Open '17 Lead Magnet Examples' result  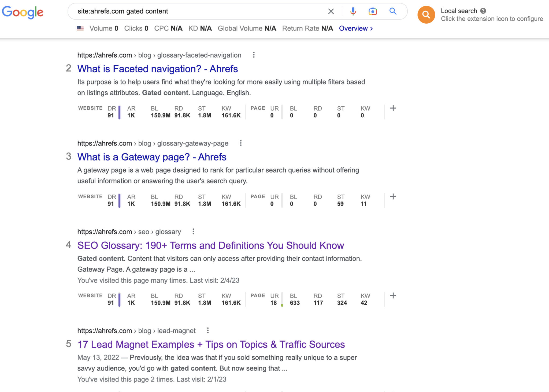click(x=211, y=344)
